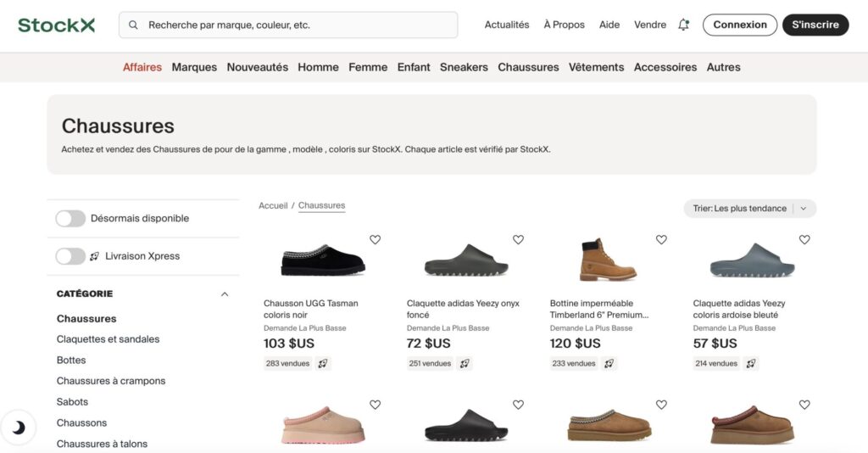This screenshot has height=453, width=868.
Task: Click the search field for brand or color
Action: point(288,25)
